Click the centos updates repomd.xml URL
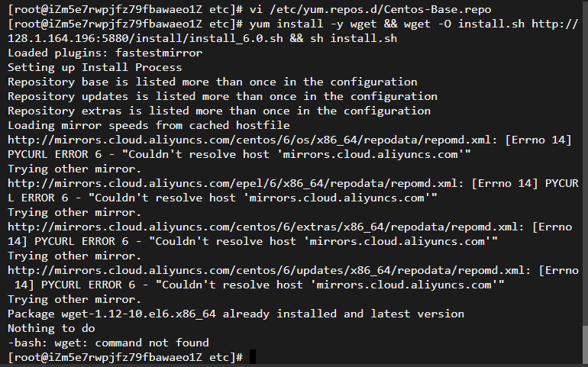The height and width of the screenshot is (367, 588). pyautogui.click(x=268, y=271)
